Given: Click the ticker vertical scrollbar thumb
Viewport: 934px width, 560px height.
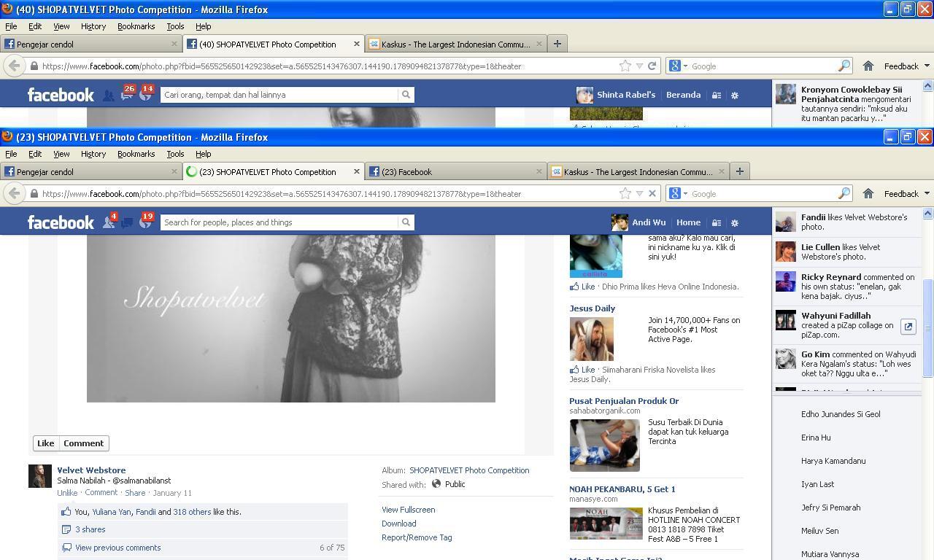Looking at the screenshot, I should click(x=928, y=328).
